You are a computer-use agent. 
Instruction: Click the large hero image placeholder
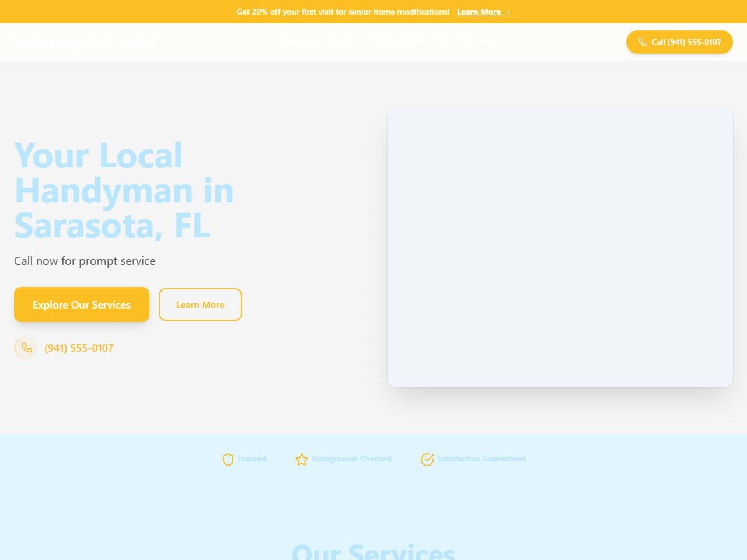(x=560, y=247)
